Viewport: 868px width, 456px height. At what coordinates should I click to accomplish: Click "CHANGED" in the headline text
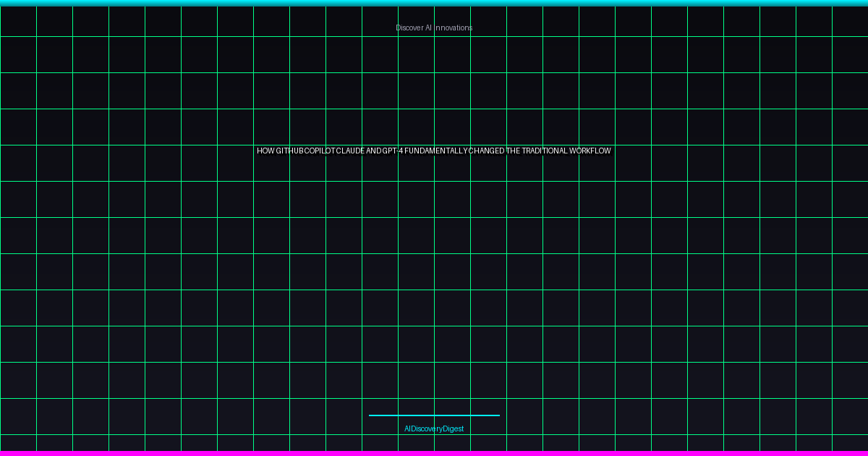pyautogui.click(x=486, y=151)
